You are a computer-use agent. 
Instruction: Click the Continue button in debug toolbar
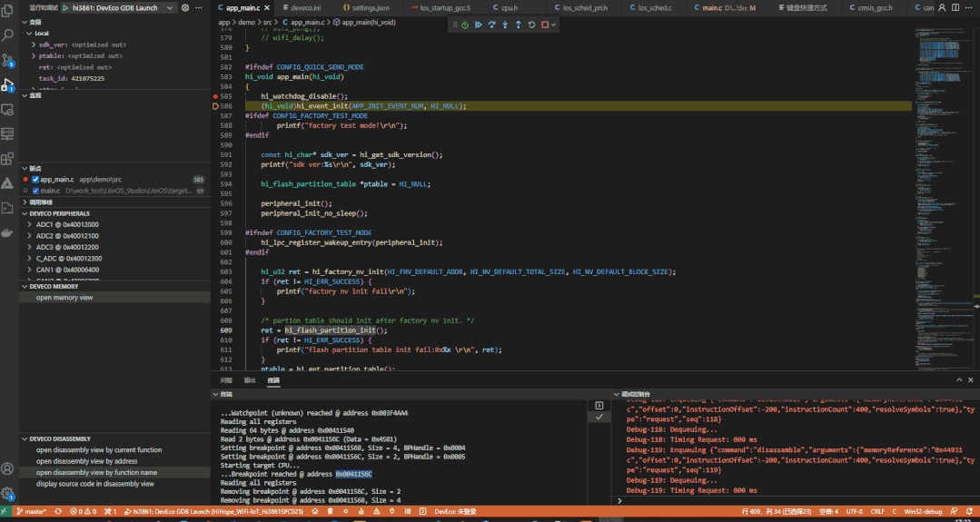pyautogui.click(x=479, y=25)
